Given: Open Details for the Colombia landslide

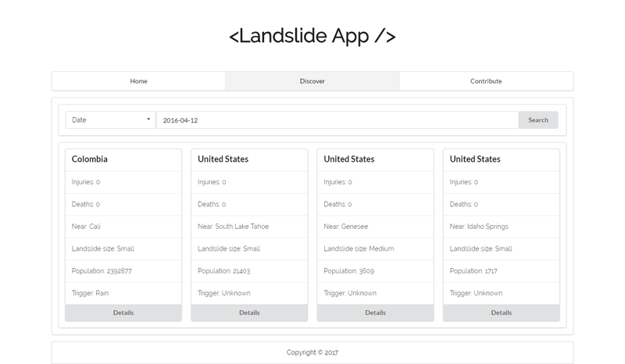Looking at the screenshot, I should coord(123,312).
